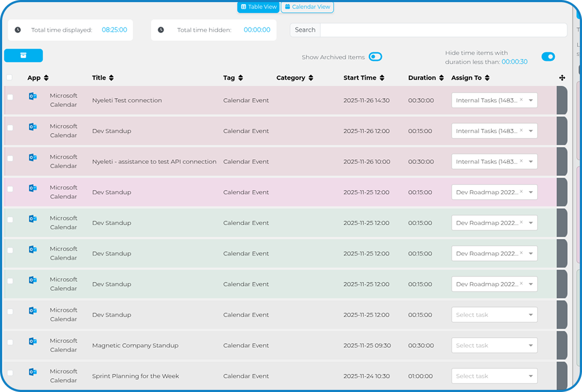
Task: Click title Nyeleti Test connection
Action: pyautogui.click(x=127, y=101)
